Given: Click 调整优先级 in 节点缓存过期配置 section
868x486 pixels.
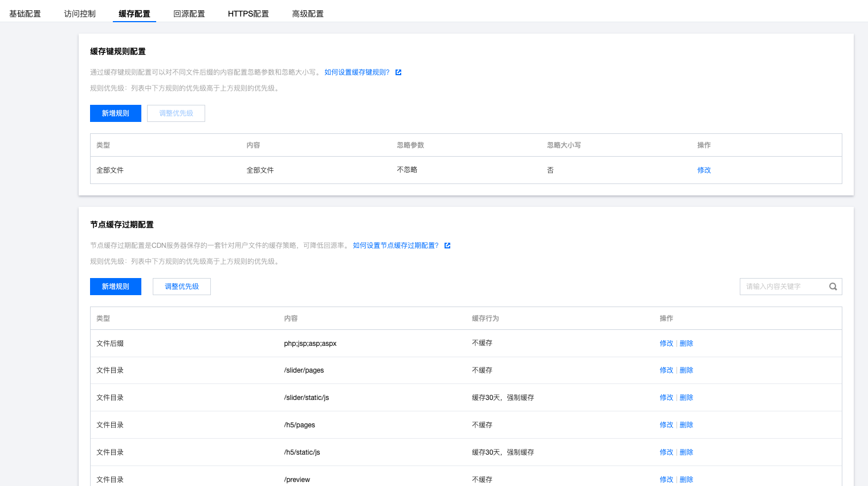Looking at the screenshot, I should pyautogui.click(x=182, y=287).
